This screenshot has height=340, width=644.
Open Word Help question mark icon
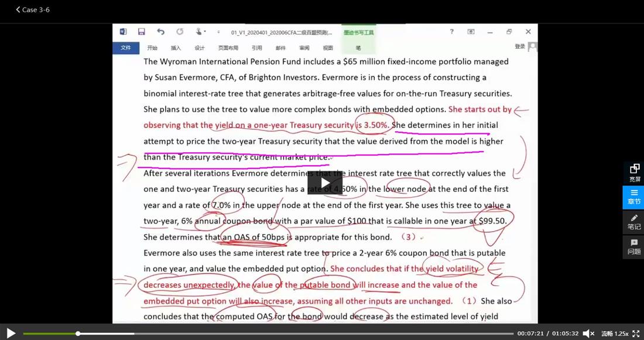click(x=452, y=32)
